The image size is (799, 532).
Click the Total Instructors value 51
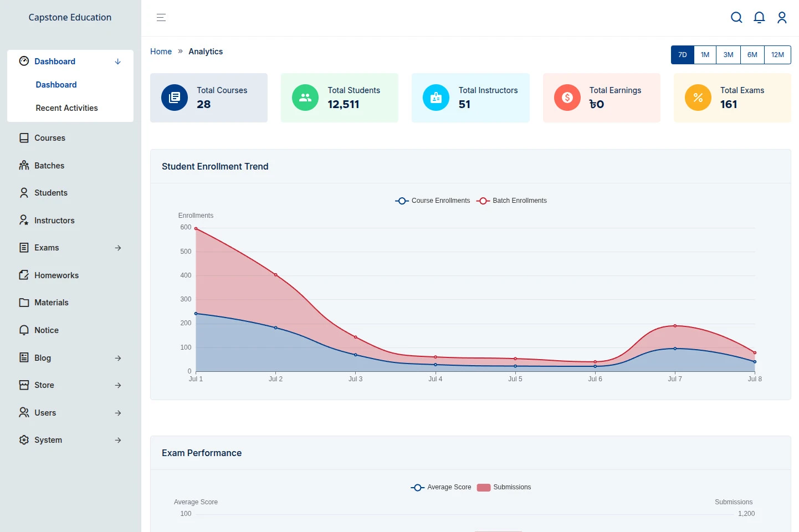pyautogui.click(x=464, y=104)
